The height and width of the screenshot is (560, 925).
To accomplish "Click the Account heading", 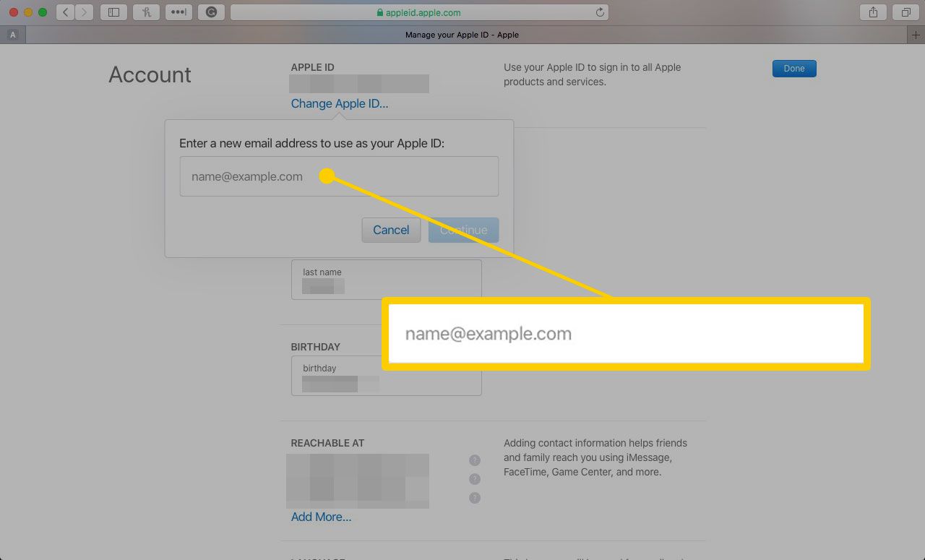I will pos(150,74).
